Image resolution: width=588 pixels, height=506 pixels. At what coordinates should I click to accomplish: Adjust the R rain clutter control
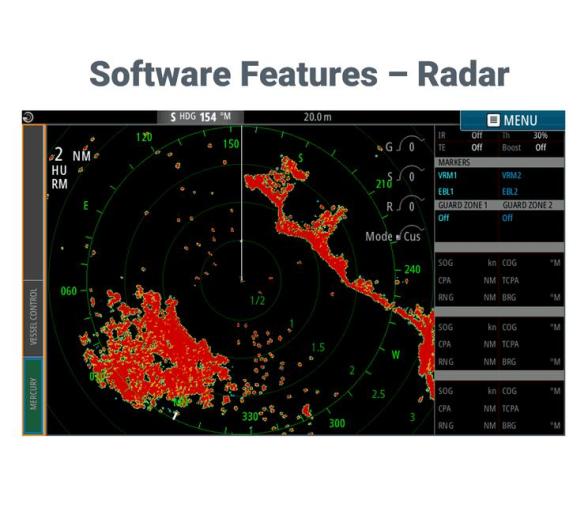(x=404, y=206)
